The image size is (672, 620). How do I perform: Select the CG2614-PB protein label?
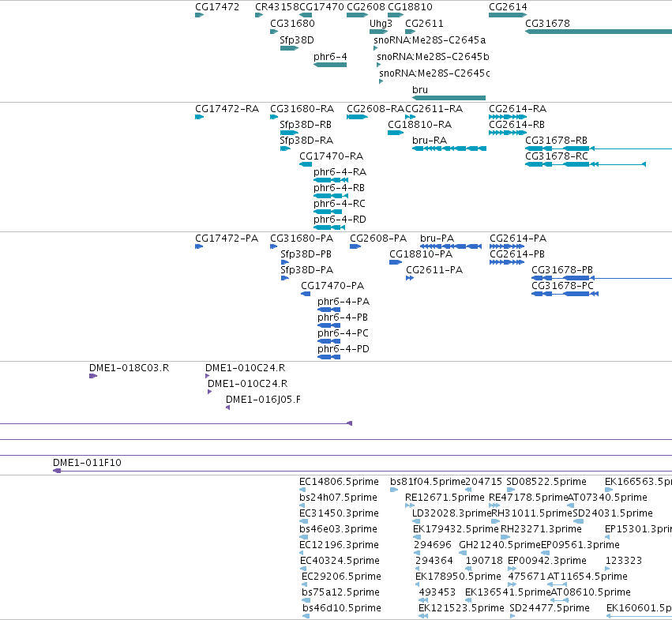click(x=517, y=254)
